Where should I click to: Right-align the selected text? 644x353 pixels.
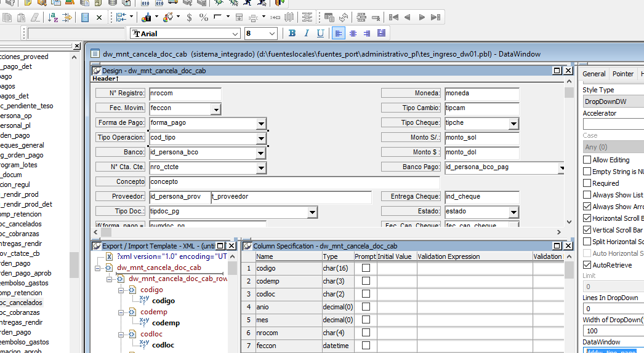point(367,33)
